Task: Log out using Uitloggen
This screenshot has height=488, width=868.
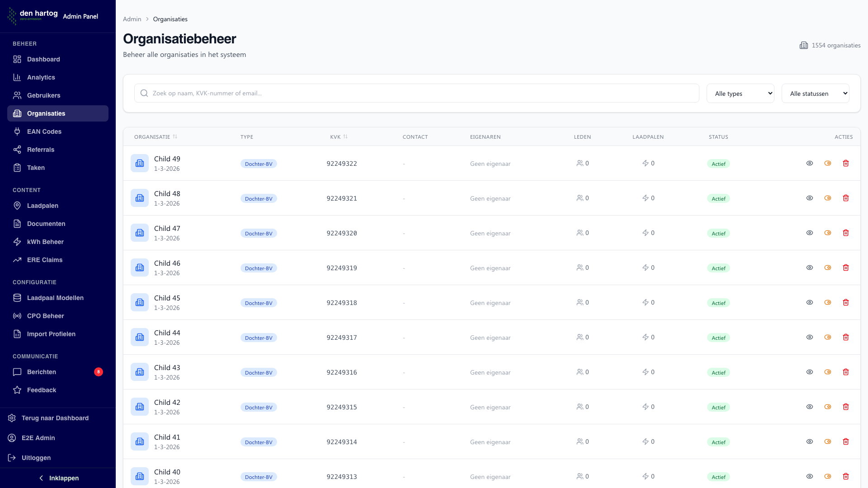Action: [36, 458]
